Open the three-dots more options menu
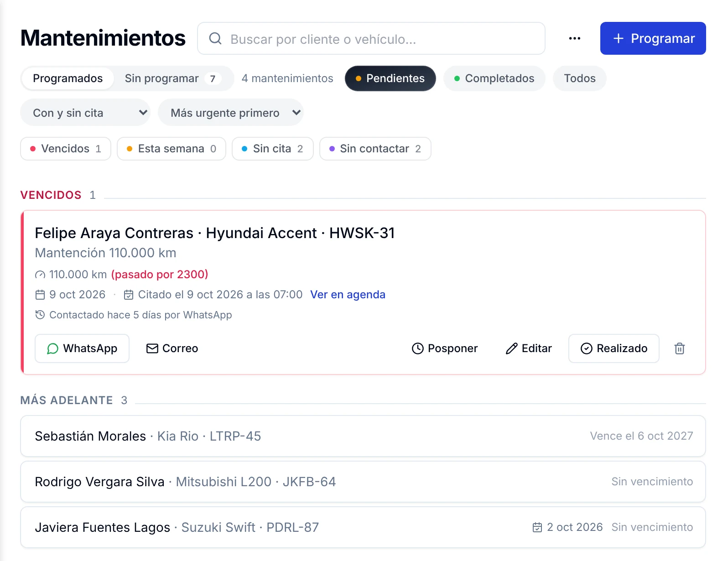 coord(575,38)
